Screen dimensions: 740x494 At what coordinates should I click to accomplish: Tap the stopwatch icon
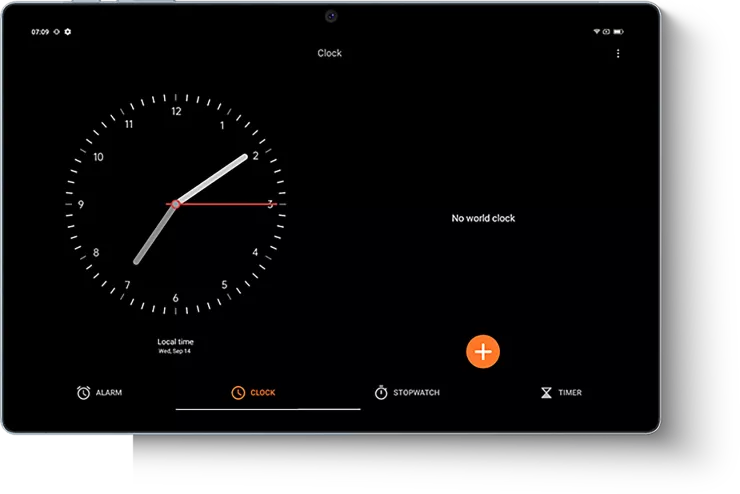pos(381,393)
